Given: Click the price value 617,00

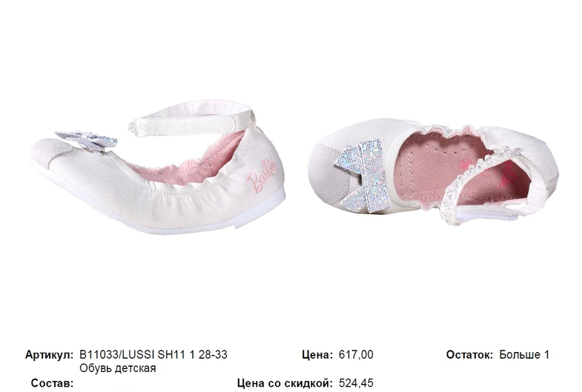Looking at the screenshot, I should [x=356, y=355].
